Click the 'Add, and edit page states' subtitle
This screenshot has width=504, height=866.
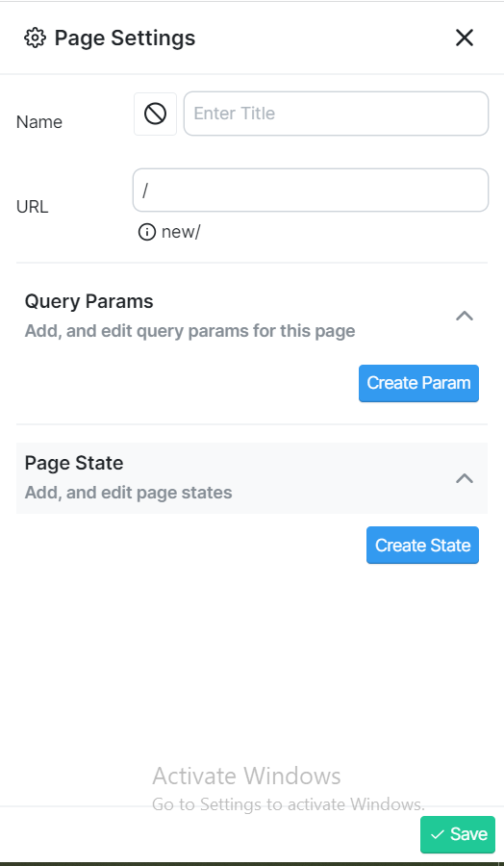tap(128, 493)
